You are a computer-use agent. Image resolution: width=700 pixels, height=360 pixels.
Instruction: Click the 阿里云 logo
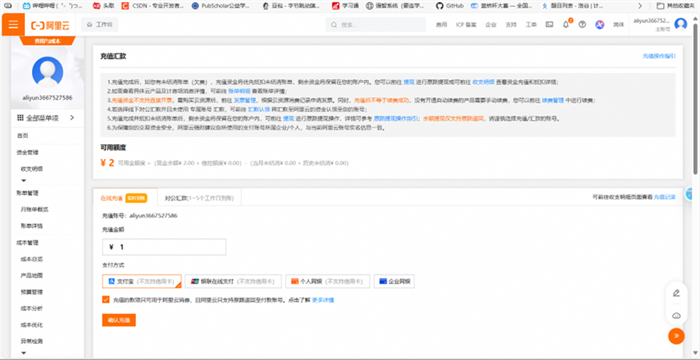pyautogui.click(x=50, y=25)
